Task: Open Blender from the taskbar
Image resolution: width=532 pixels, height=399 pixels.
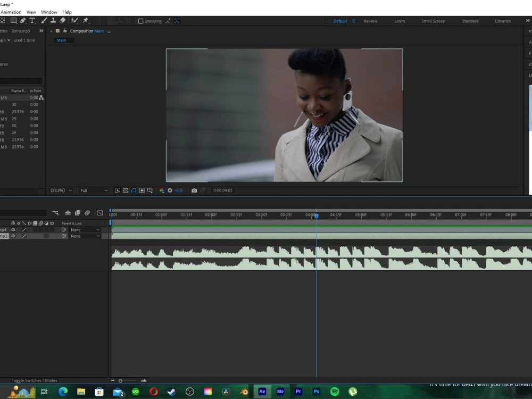Action: coord(244,392)
